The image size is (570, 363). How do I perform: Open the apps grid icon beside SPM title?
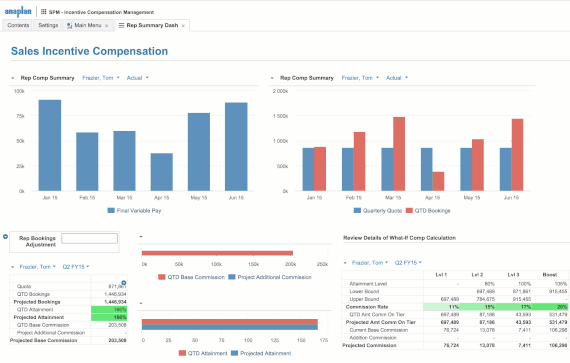click(44, 12)
